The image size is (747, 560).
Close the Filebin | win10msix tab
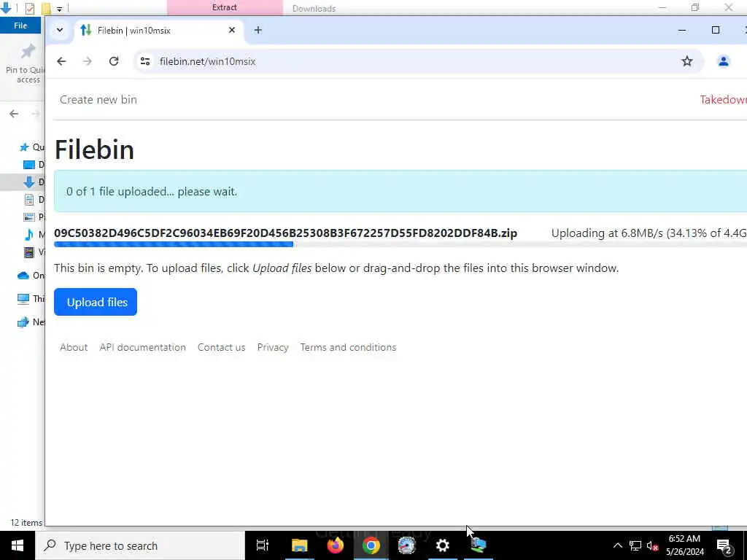coord(232,30)
